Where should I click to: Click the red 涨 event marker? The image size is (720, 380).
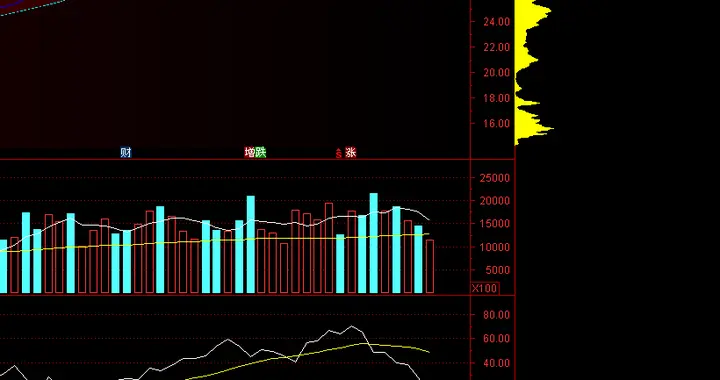coord(351,152)
